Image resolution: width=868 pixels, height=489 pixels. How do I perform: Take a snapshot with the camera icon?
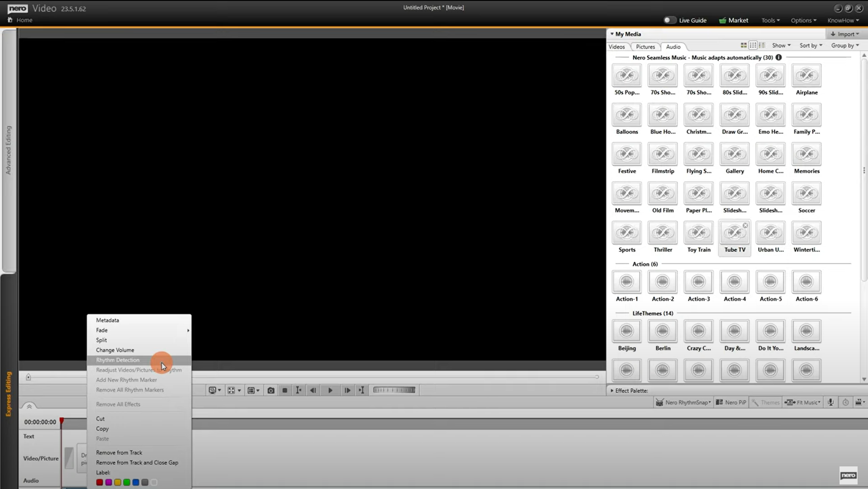coord(270,390)
